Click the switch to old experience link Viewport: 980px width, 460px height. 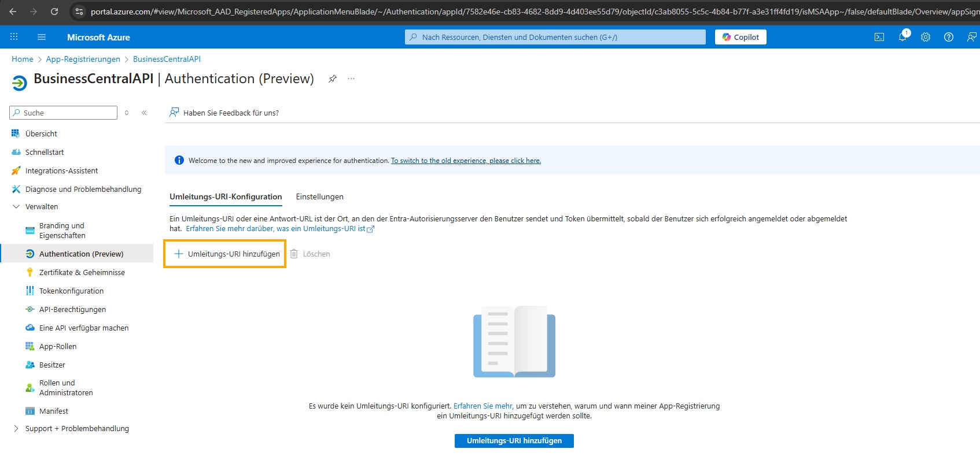tap(466, 161)
